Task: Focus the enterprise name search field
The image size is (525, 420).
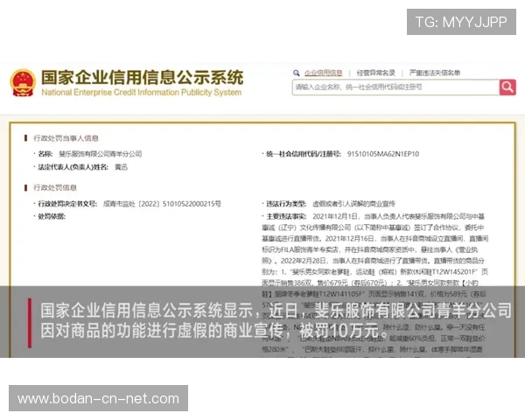Action: (395, 87)
